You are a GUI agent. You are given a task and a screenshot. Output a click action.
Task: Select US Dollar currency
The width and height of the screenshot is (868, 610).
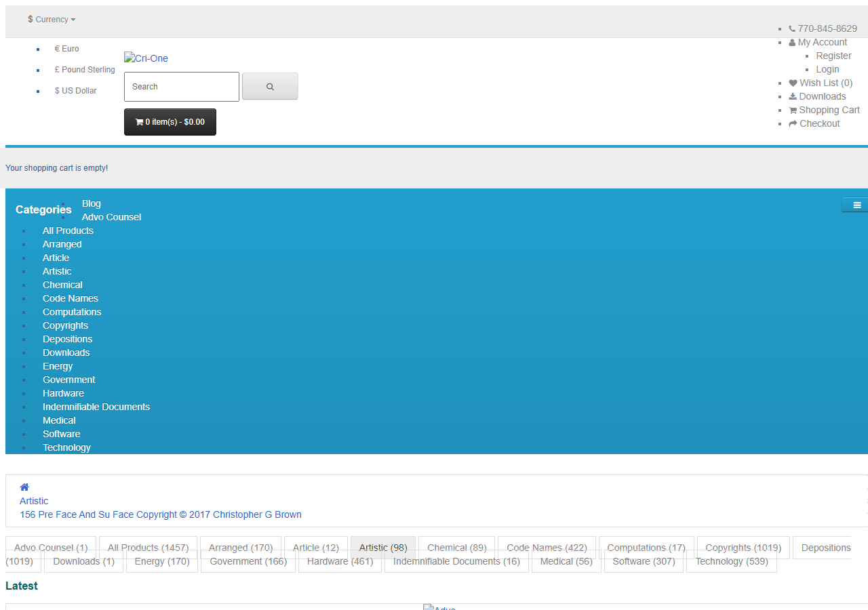[x=75, y=91]
